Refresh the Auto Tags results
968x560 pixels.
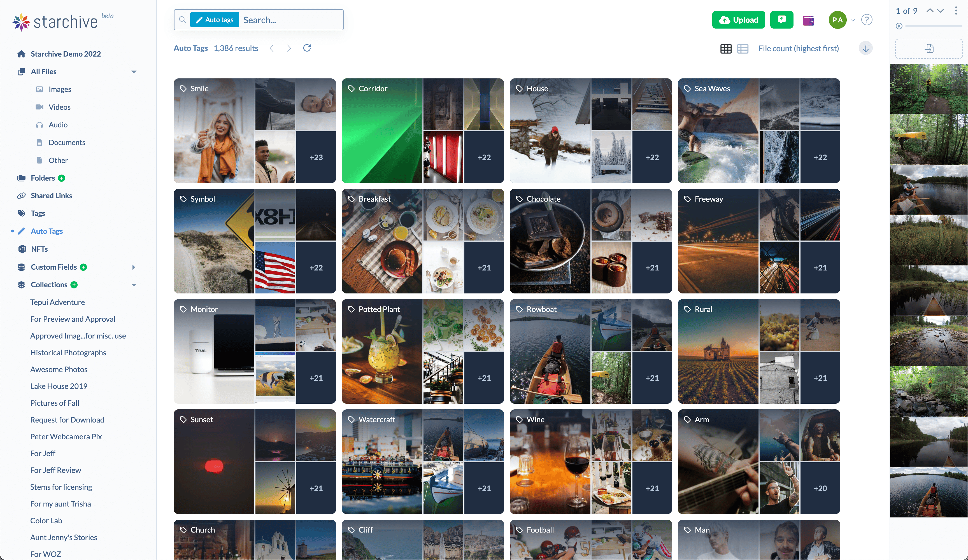[x=307, y=48]
